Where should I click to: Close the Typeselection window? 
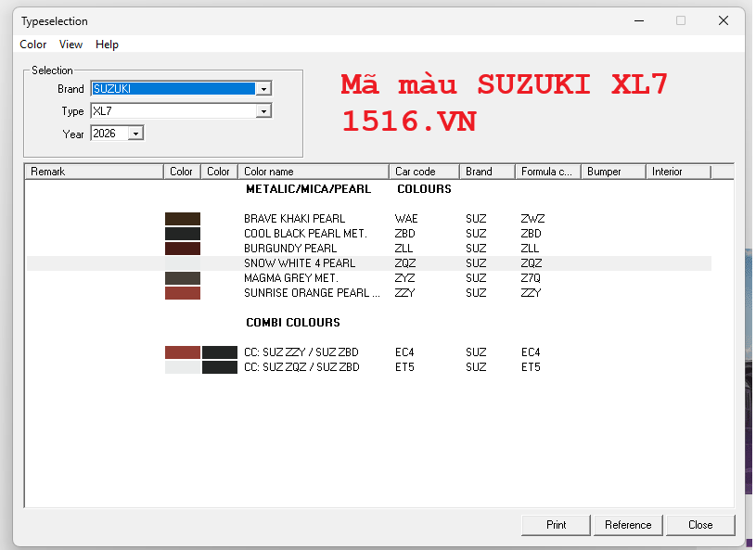[724, 20]
